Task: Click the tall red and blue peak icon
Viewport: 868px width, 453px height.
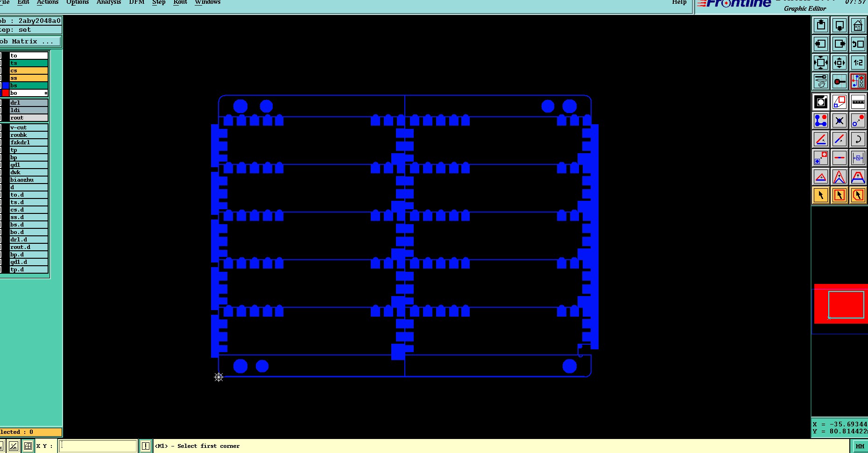Action: (x=840, y=177)
